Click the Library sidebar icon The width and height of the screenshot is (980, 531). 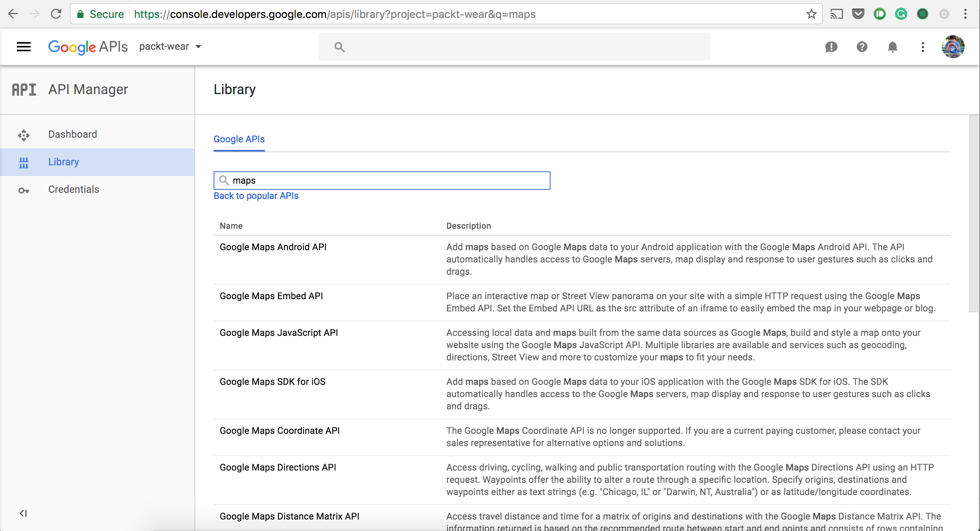(24, 163)
